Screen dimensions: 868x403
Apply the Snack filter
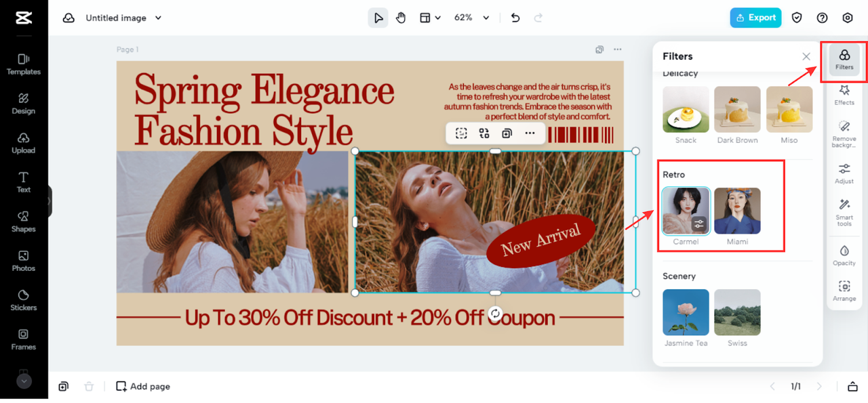tap(686, 109)
